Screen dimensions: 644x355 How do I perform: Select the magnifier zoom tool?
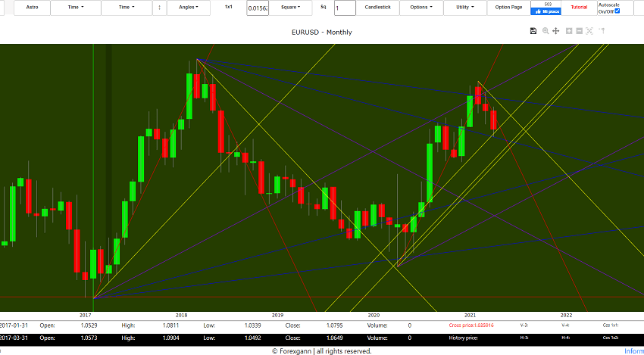(x=545, y=31)
